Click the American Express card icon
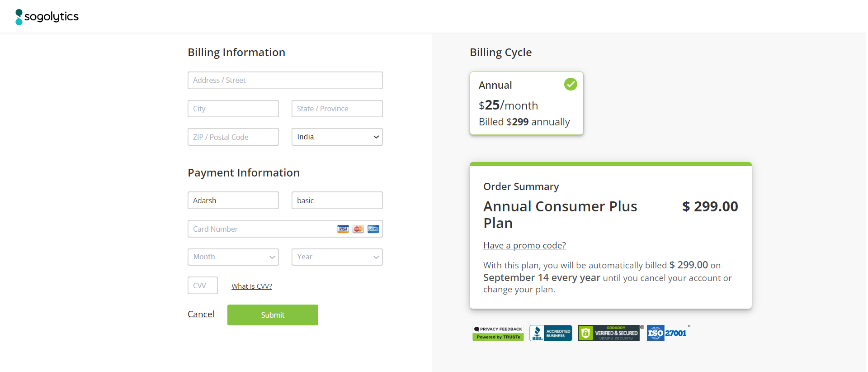 click(x=373, y=229)
